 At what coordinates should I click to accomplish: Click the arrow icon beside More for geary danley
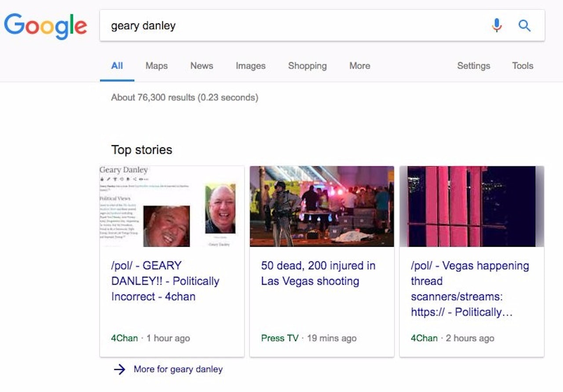point(119,370)
